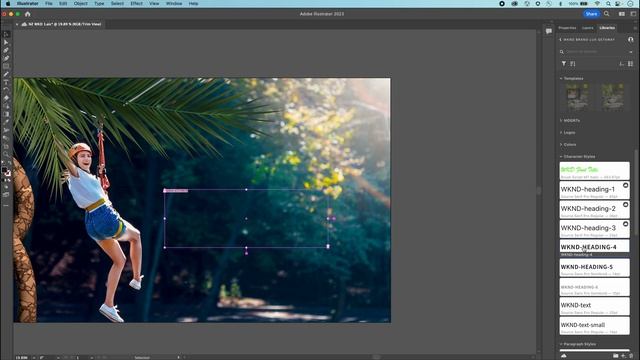The width and height of the screenshot is (640, 360).
Task: Switch Libraries to list view
Action: click(622, 64)
